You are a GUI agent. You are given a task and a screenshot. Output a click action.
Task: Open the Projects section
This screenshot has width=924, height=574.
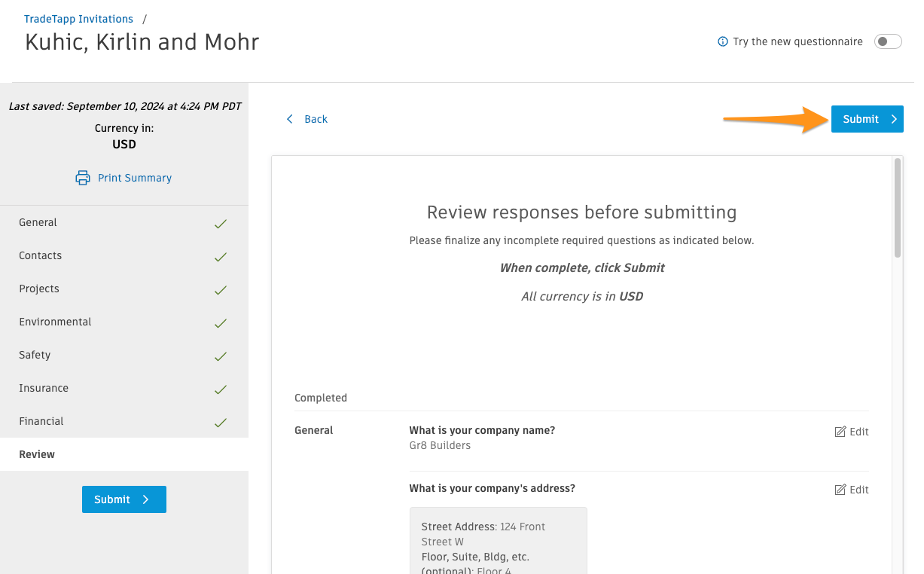pos(38,289)
